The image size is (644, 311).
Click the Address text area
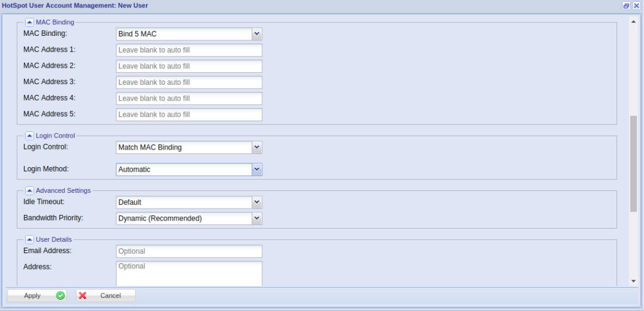tap(189, 273)
